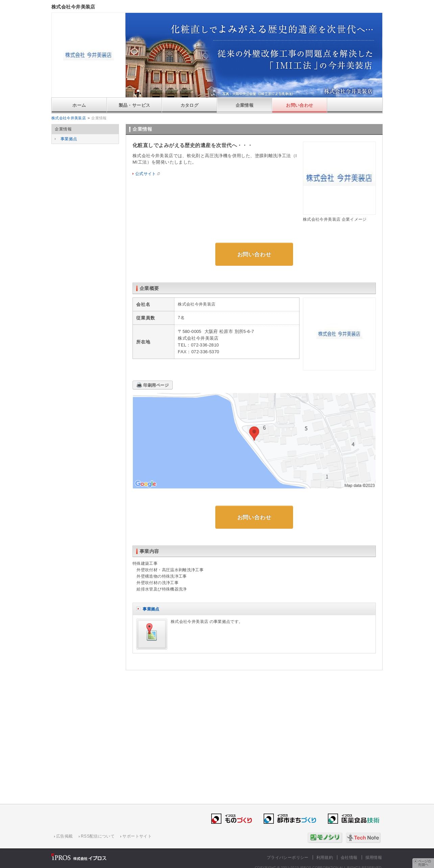Screen dimensions: 434x868
Task: Open the 製品・サービス navigation tab
Action: (x=134, y=105)
